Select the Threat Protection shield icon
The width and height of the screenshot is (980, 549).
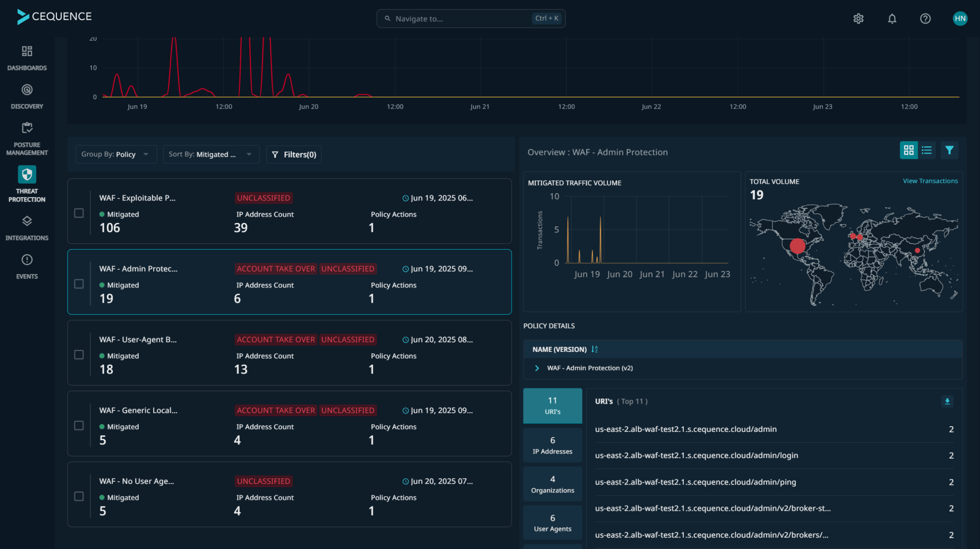[27, 174]
